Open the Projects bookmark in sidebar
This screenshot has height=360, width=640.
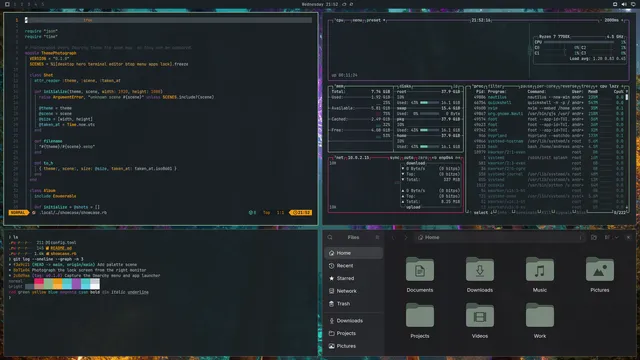coord(353,333)
